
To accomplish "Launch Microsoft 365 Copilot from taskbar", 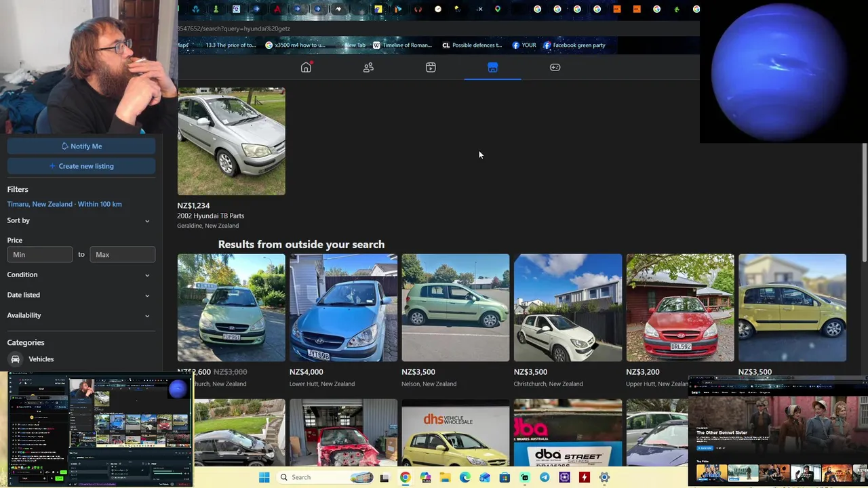I will coord(425,477).
